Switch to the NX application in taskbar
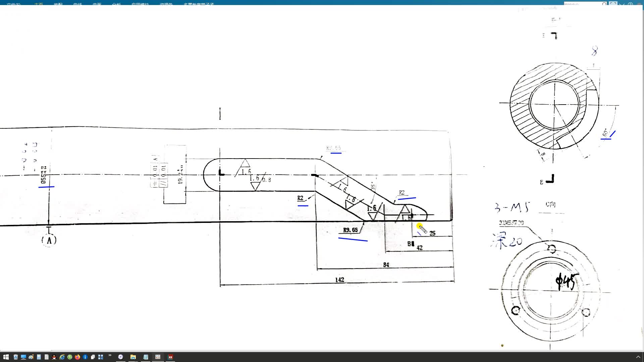The image size is (644, 362). coord(170,357)
